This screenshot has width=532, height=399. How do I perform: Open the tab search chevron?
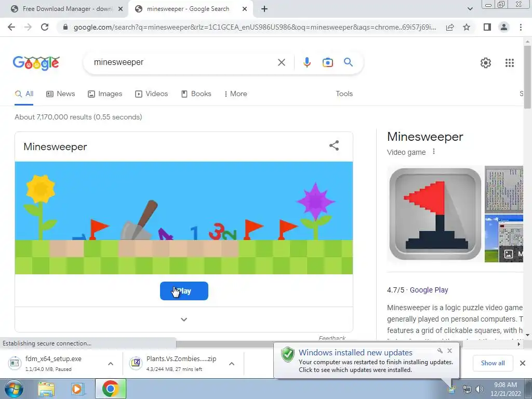pos(470,9)
